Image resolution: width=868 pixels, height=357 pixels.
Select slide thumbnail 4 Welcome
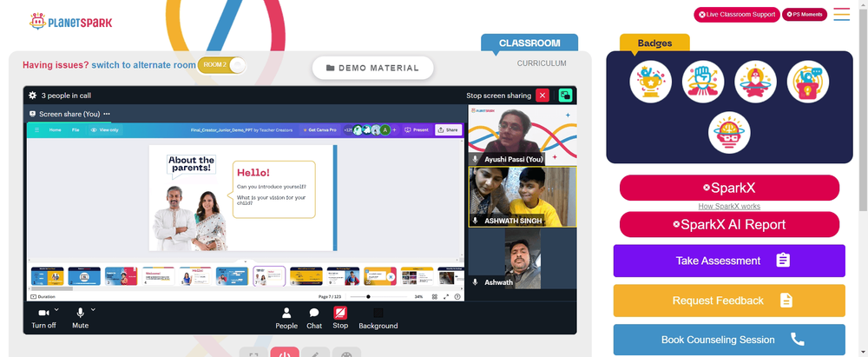click(158, 276)
